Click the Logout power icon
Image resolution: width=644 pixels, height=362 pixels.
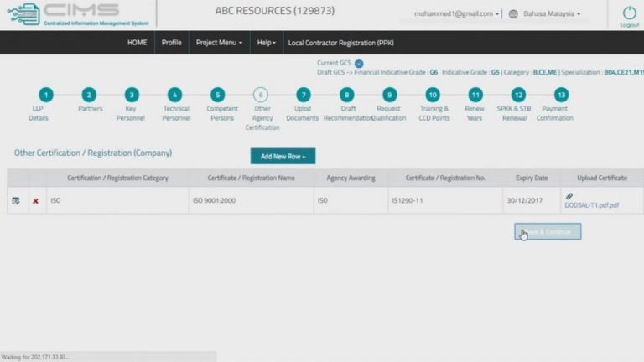(629, 13)
